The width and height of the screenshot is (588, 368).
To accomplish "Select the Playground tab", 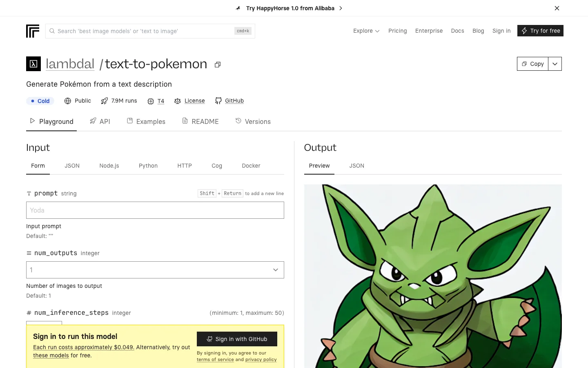I will click(x=51, y=121).
